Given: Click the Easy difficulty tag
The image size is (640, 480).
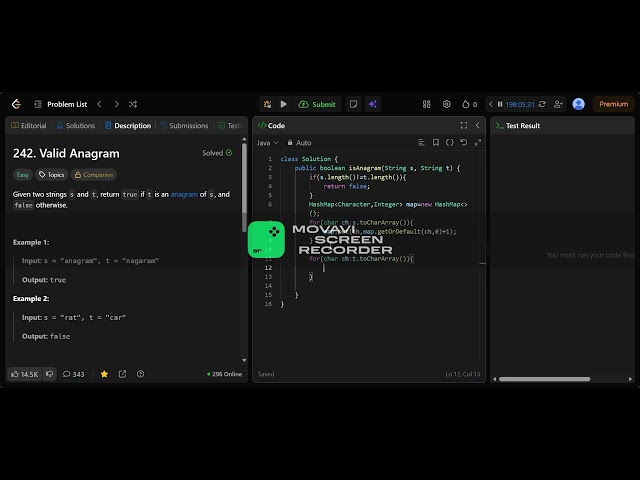Looking at the screenshot, I should click(x=23, y=175).
